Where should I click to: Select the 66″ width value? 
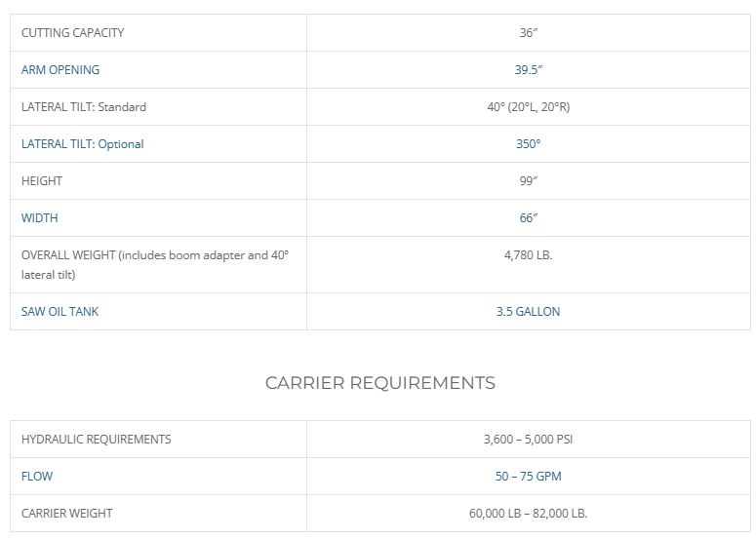[528, 218]
